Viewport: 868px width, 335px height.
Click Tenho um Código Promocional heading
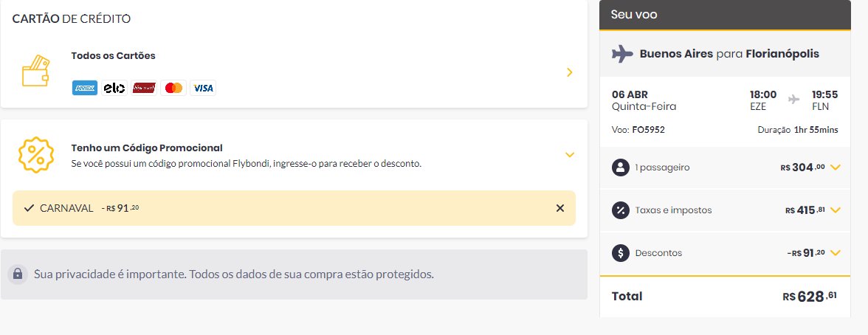point(147,148)
